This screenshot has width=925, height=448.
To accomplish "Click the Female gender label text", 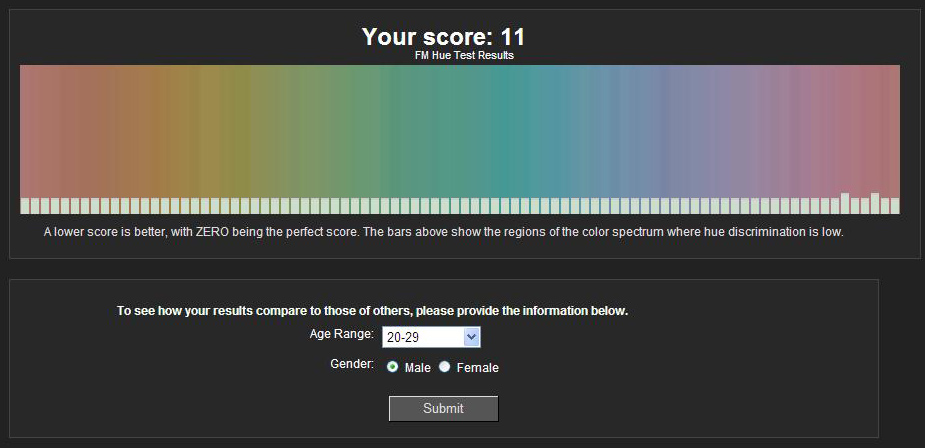I will (x=477, y=368).
